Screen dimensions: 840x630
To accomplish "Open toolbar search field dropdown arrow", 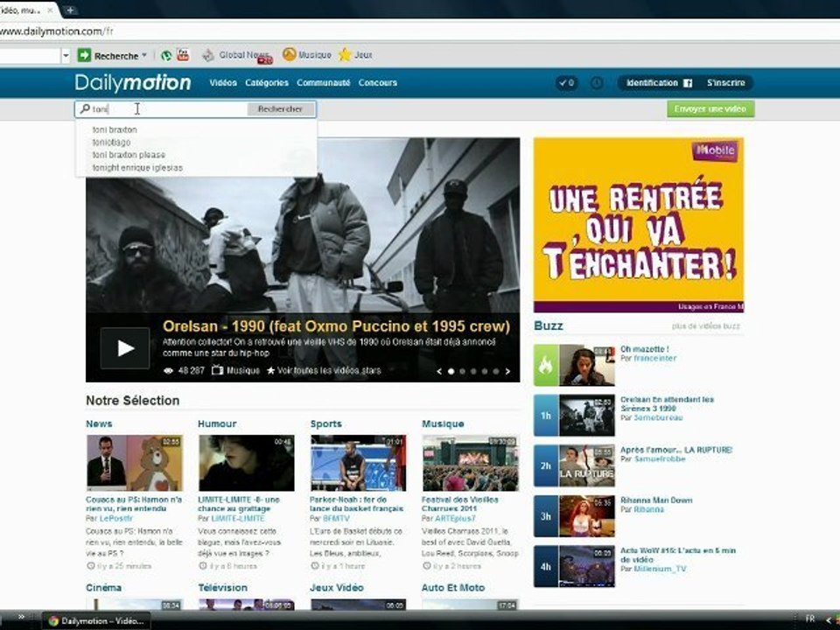I will tap(66, 55).
